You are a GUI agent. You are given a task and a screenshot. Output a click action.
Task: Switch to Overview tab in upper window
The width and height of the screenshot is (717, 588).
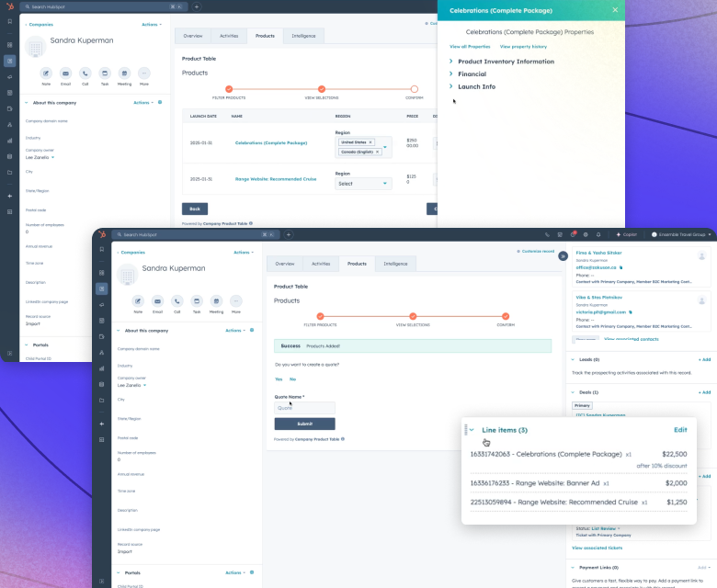[192, 36]
